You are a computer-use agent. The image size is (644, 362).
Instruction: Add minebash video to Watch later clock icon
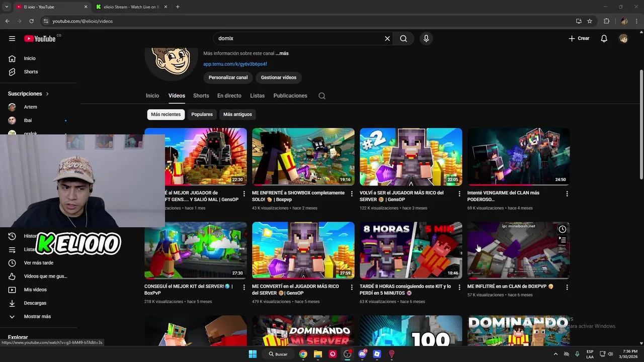[562, 229]
